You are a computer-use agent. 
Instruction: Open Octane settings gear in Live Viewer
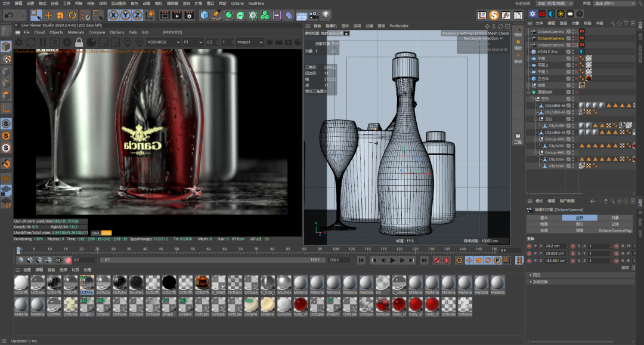point(67,42)
